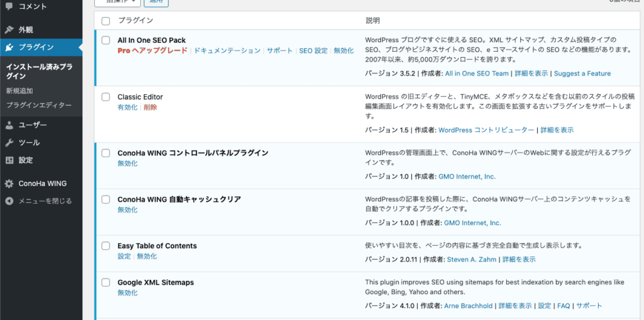This screenshot has height=320, width=644.
Task: View details (詳細を表示) for All In One SEO
Action: click(532, 74)
